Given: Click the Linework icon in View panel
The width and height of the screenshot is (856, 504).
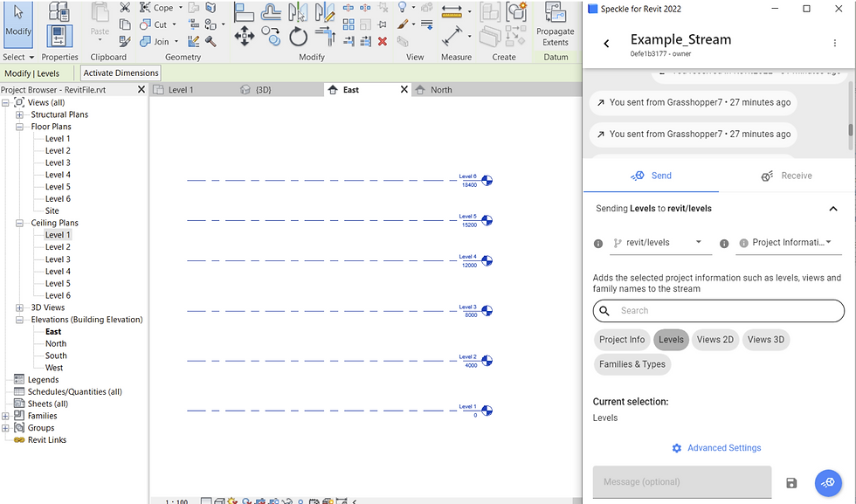Looking at the screenshot, I should pyautogui.click(x=427, y=24).
